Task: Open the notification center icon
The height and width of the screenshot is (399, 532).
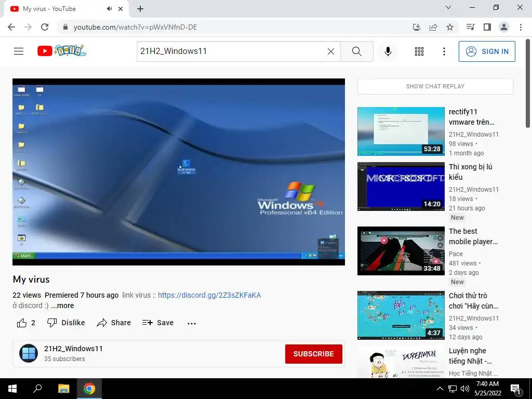Action: [x=515, y=389]
